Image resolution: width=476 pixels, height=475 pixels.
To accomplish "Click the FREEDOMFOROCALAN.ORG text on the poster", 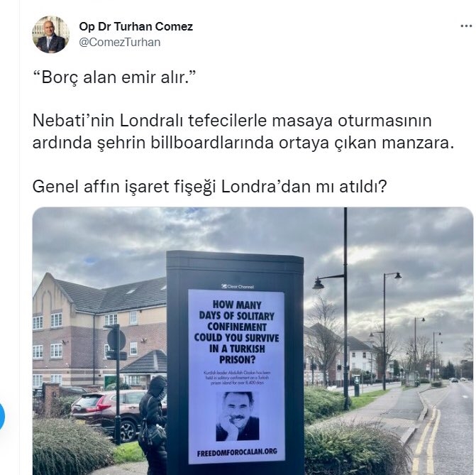I will pos(237,452).
